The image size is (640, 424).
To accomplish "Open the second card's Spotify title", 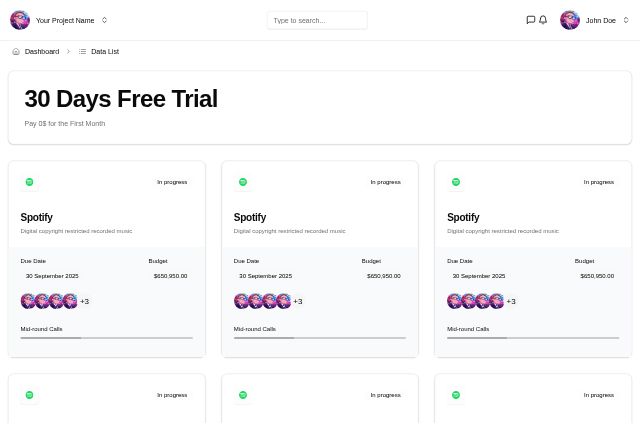I will tap(250, 217).
